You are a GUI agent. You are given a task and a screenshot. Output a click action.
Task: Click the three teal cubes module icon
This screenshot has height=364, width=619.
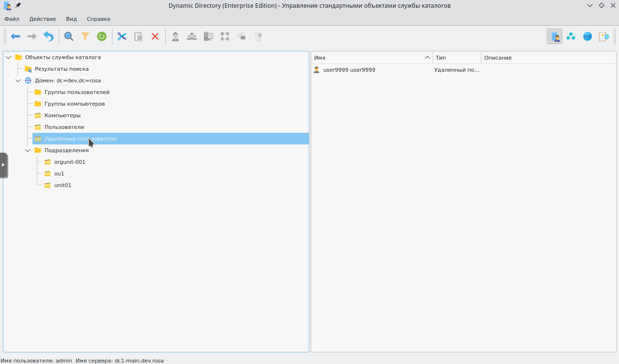click(x=571, y=36)
